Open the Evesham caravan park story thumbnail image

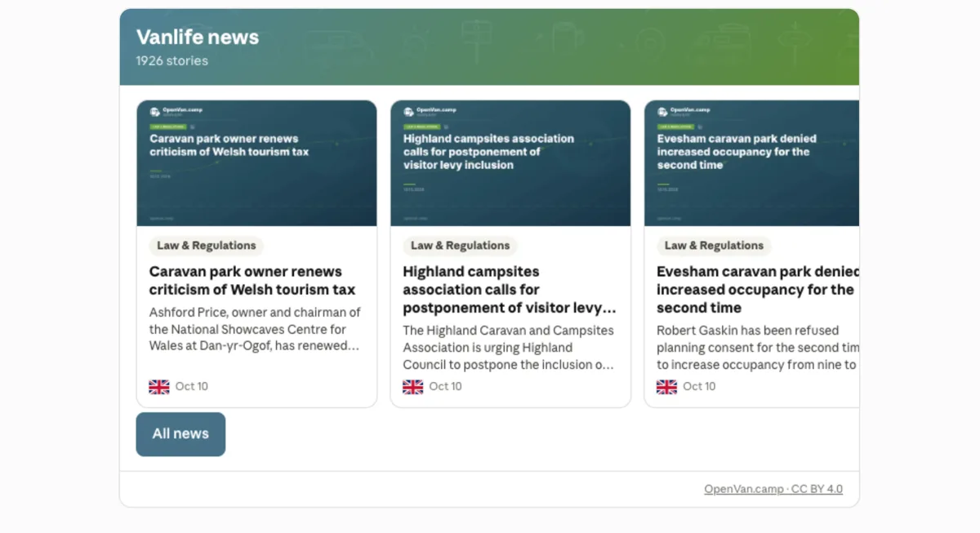point(751,163)
